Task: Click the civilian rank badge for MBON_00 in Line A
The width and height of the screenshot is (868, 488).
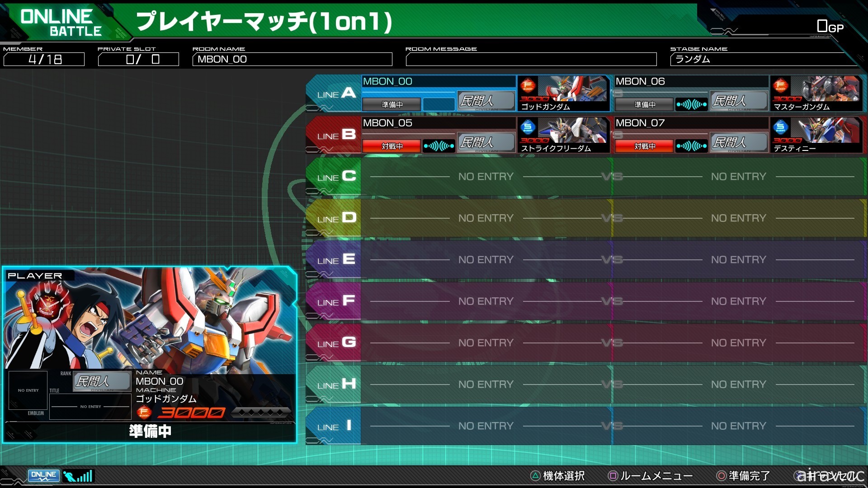Action: tap(486, 101)
